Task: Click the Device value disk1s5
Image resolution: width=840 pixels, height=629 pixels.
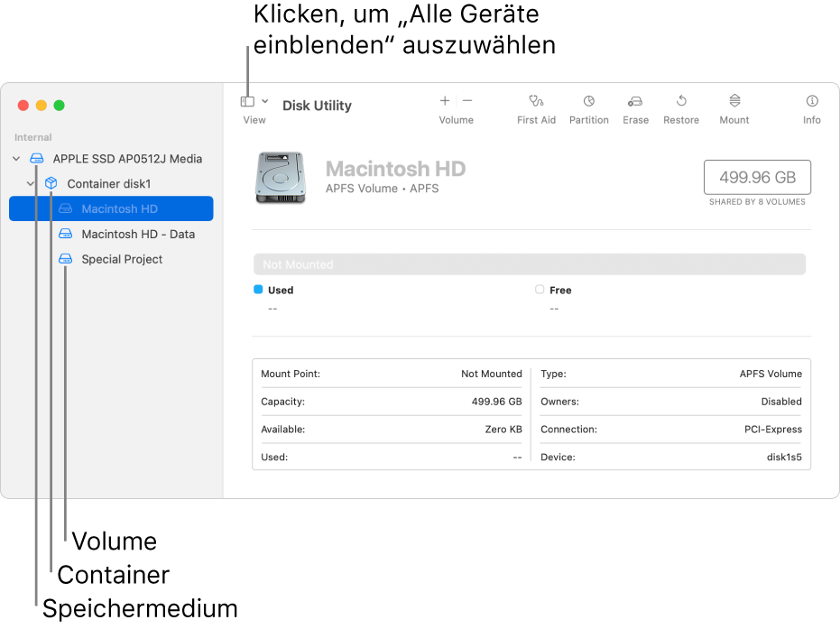Action: point(784,458)
